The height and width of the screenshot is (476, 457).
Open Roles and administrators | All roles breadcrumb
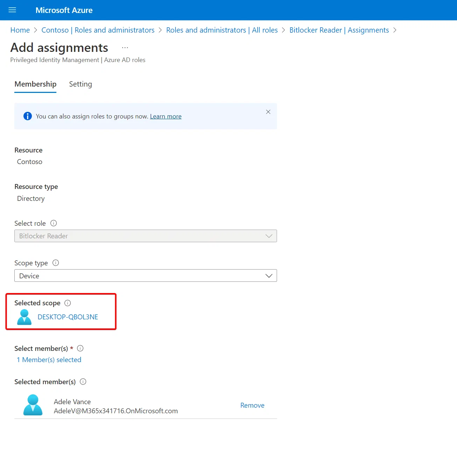(x=222, y=30)
